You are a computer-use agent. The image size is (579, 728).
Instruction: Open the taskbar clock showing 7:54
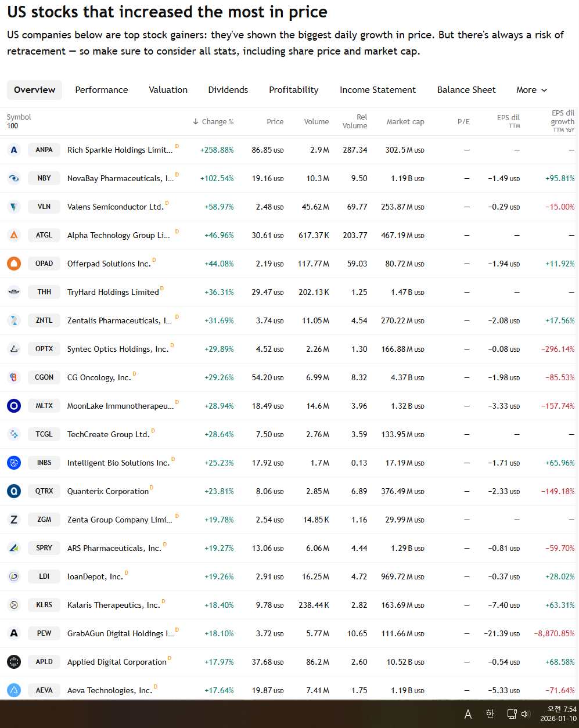[x=559, y=714]
